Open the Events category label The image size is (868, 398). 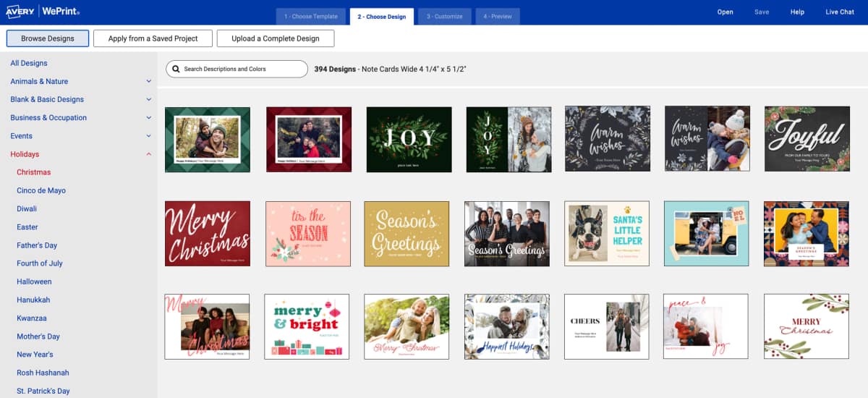(21, 136)
